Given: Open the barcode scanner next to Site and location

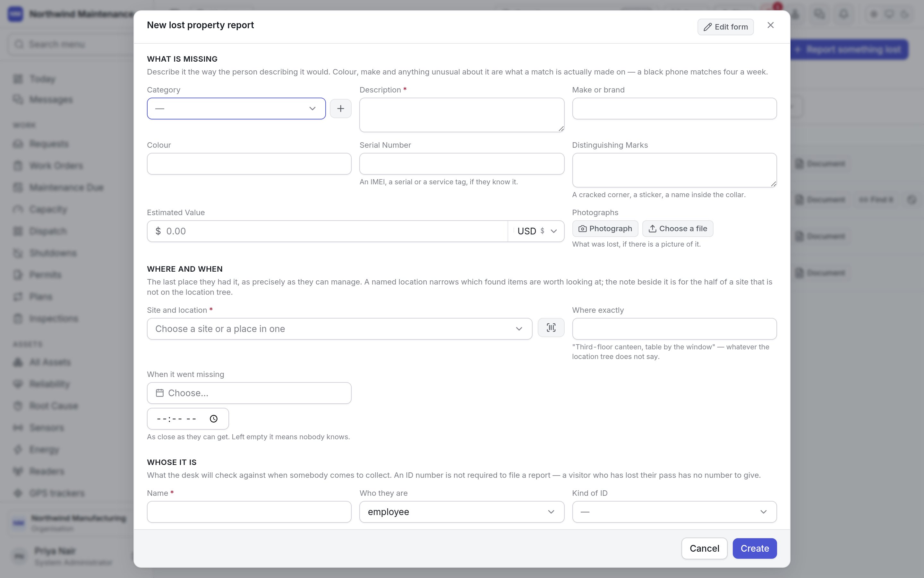Looking at the screenshot, I should click(x=551, y=328).
